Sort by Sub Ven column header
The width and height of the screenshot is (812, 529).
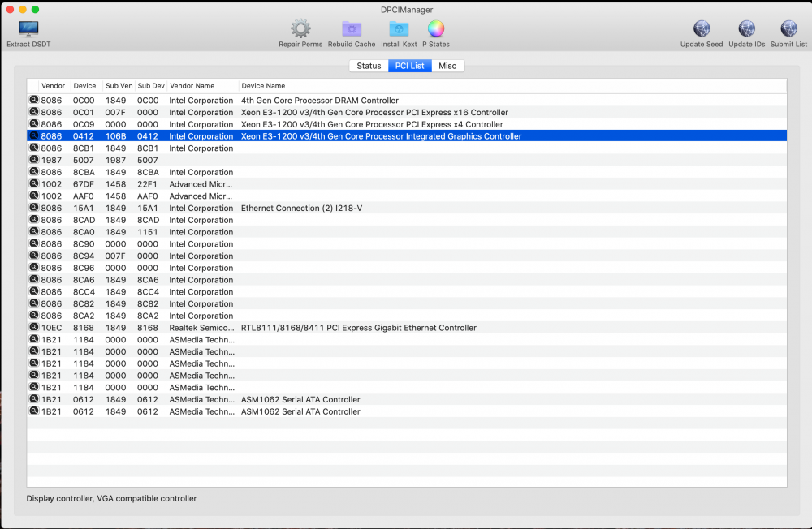pos(119,86)
